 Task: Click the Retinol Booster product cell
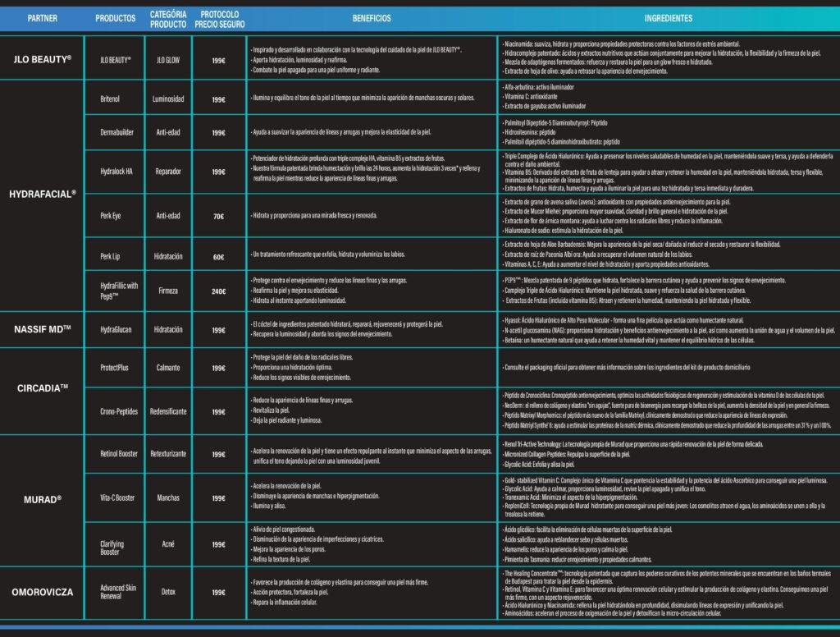[115, 454]
